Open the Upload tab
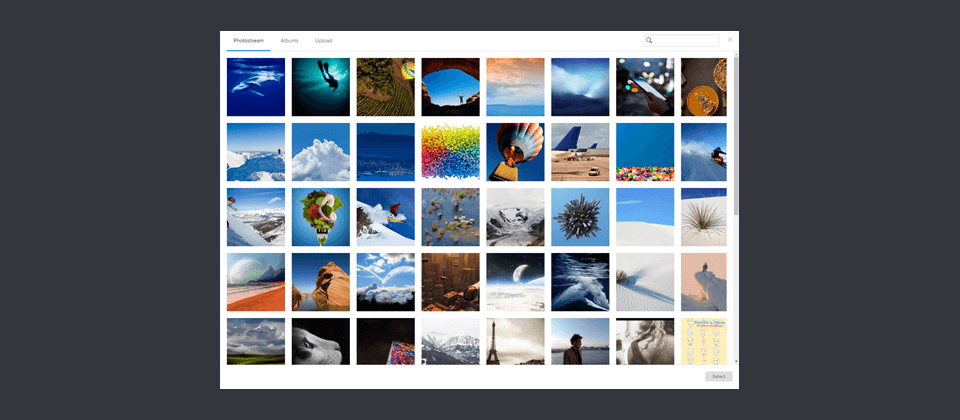This screenshot has width=960, height=420. coord(324,40)
